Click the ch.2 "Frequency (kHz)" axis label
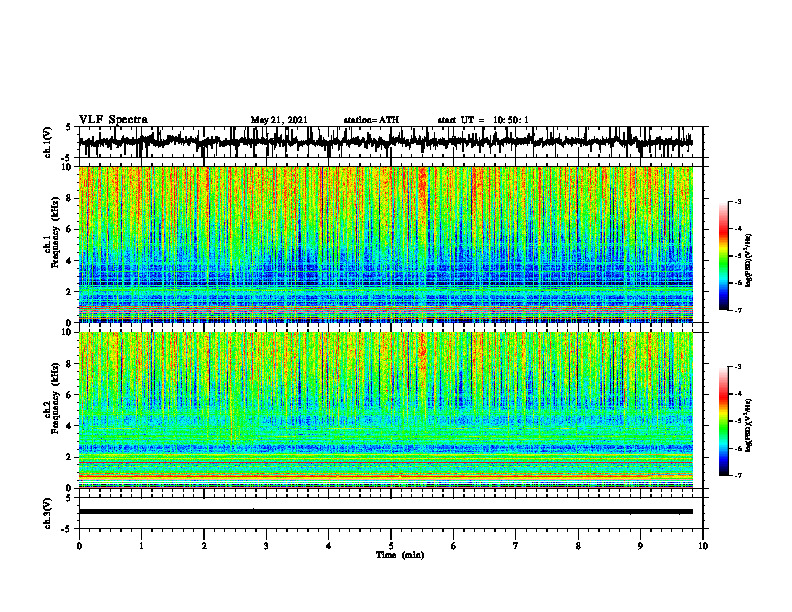 click(55, 398)
